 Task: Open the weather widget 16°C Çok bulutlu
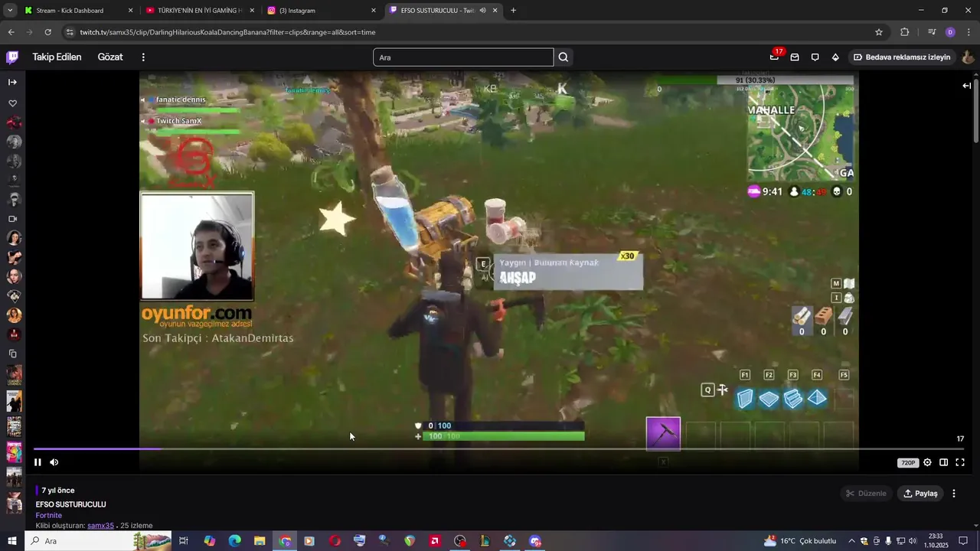(x=800, y=541)
